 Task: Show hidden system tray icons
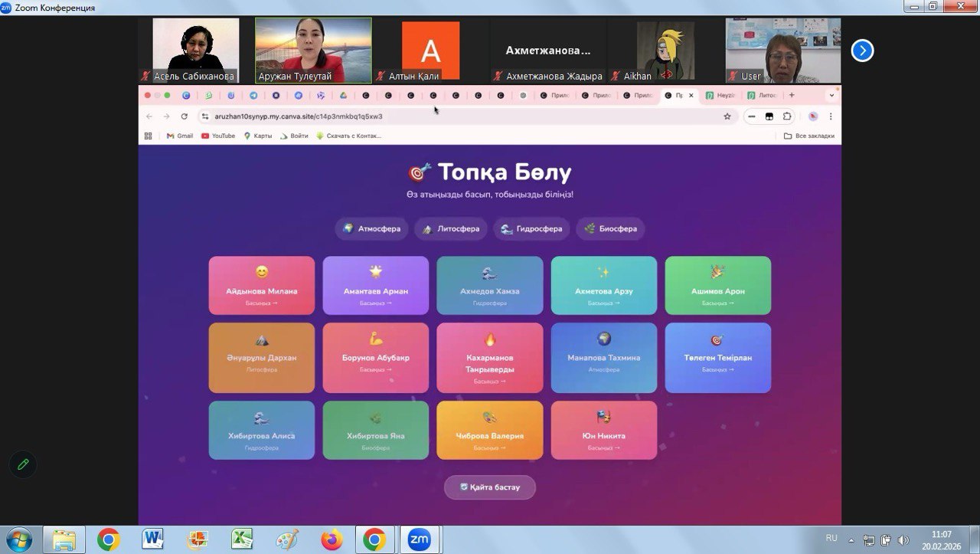[x=851, y=539]
